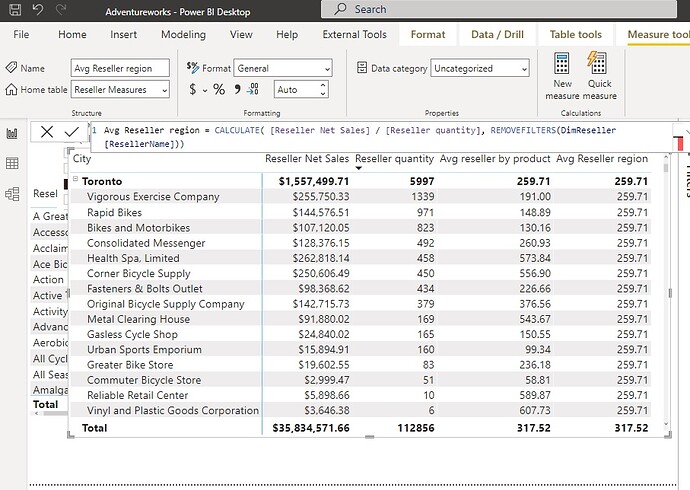Click the Home table house icon

pyautogui.click(x=11, y=89)
